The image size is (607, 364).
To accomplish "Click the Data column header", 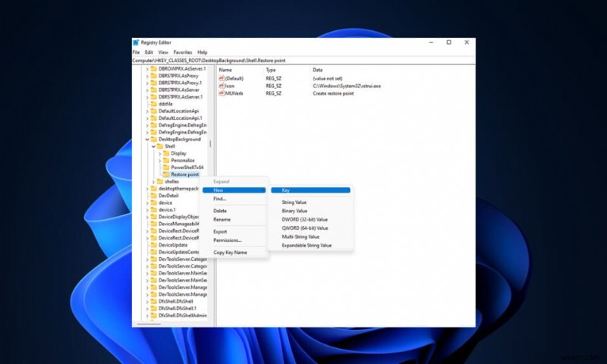I will point(318,70).
